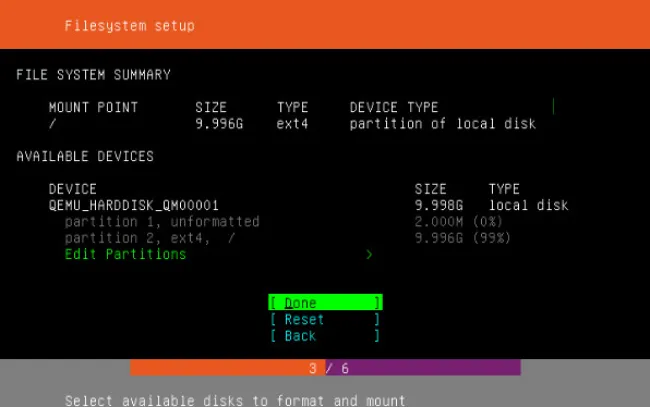Select the / mount point entry
The image size is (650, 407).
tap(53, 124)
